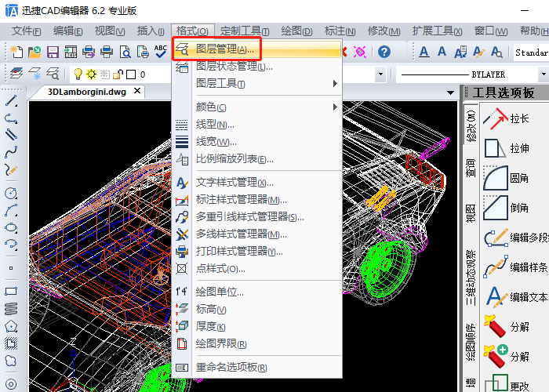Open 绘图单位... menu entry
This screenshot has height=392, width=549.
[x=258, y=292]
